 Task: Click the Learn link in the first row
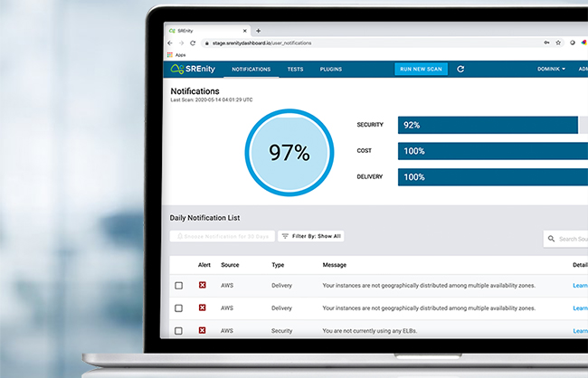pyautogui.click(x=580, y=285)
